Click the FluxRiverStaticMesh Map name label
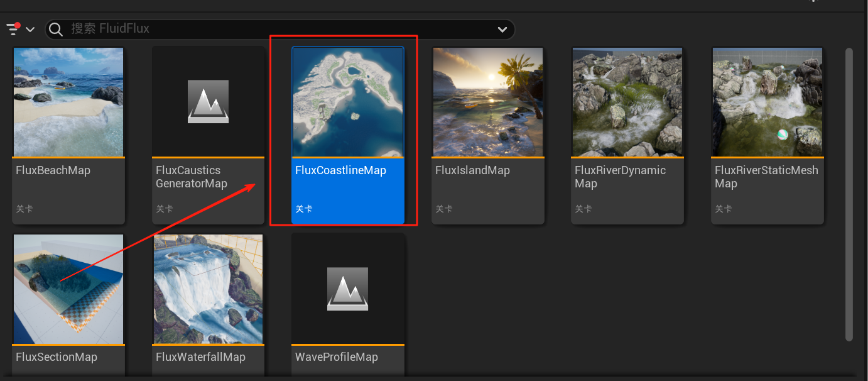868x381 pixels. tap(766, 177)
